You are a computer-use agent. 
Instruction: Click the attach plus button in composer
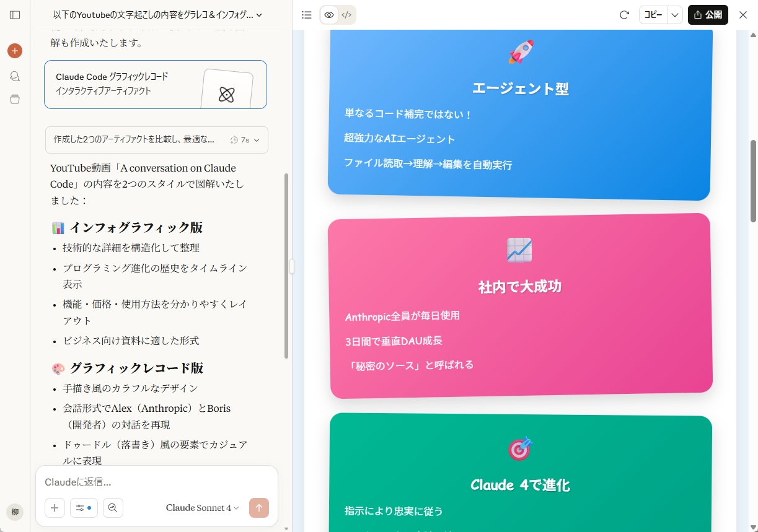pyautogui.click(x=55, y=508)
